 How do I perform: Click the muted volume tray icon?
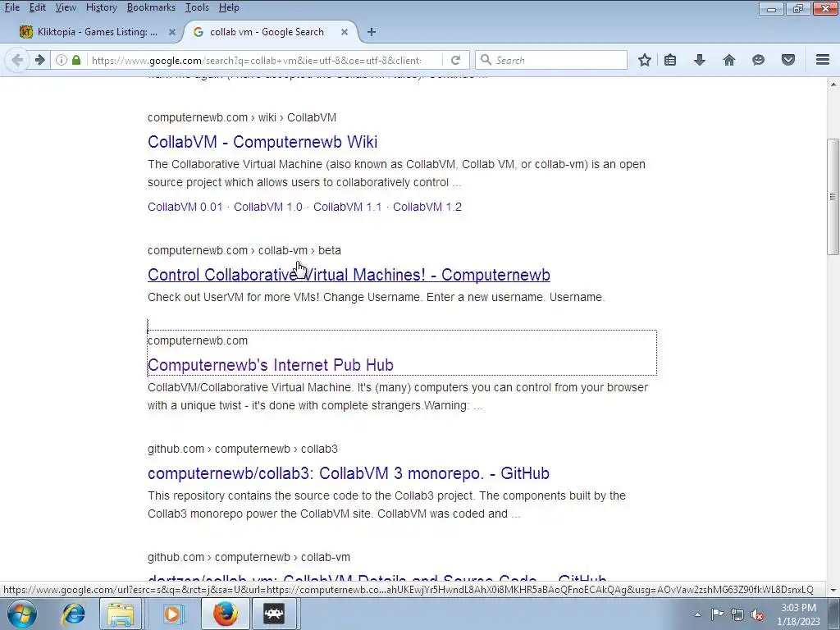757,615
